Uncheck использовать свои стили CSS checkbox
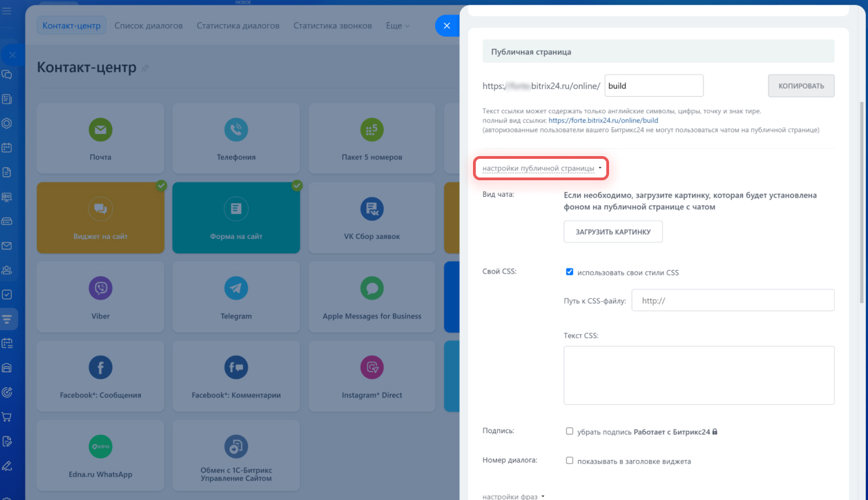The width and height of the screenshot is (868, 500). (x=570, y=272)
